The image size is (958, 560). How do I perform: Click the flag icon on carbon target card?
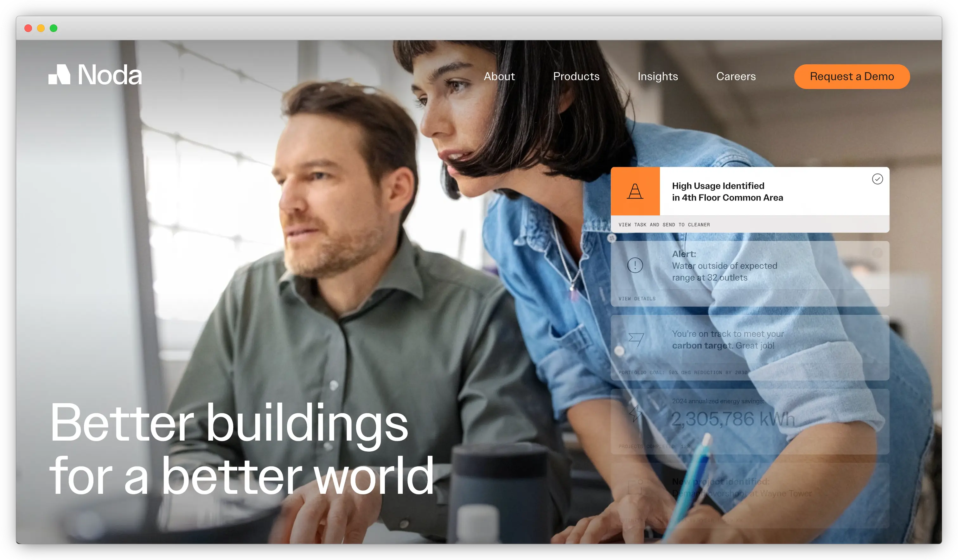[x=635, y=339]
